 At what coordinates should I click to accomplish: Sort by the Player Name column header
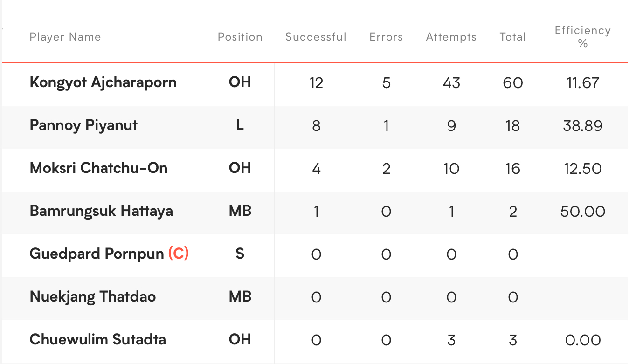coord(65,37)
